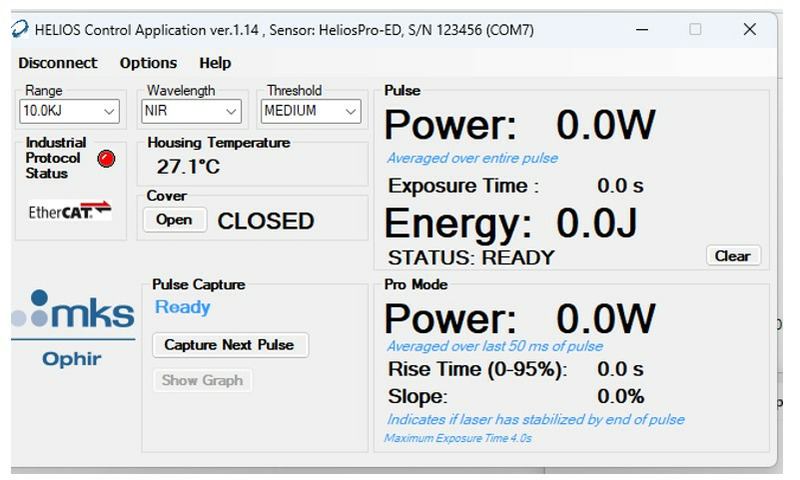Click the CLOSED cover status label
Image resolution: width=800 pixels, height=480 pixels.
266,221
